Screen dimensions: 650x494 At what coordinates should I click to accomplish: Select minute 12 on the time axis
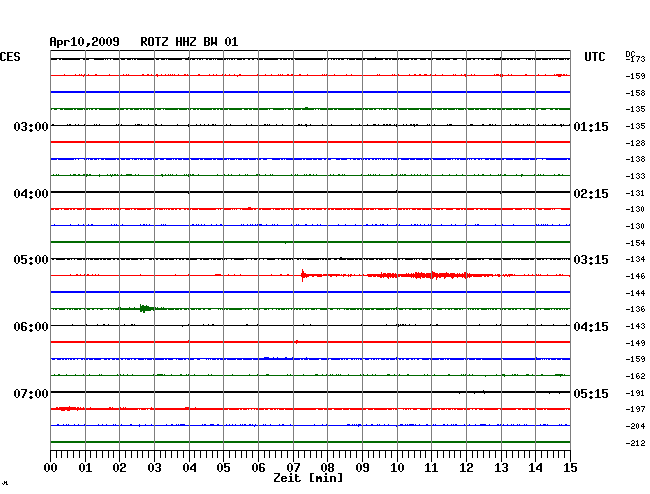[x=466, y=467]
